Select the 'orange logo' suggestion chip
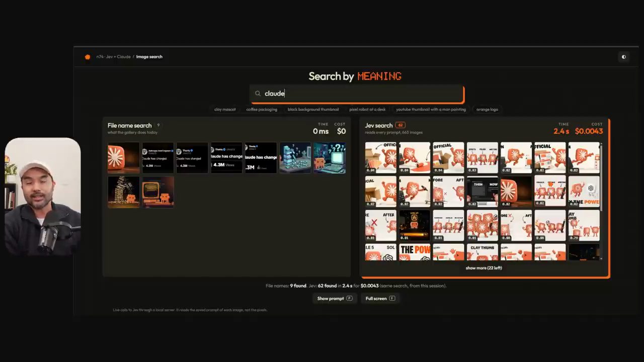This screenshot has height=362, width=644. (x=487, y=109)
